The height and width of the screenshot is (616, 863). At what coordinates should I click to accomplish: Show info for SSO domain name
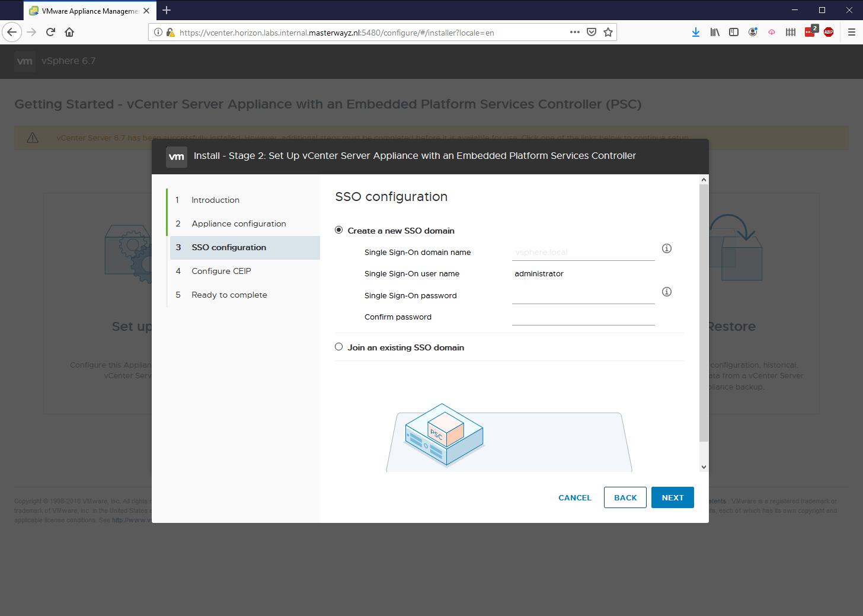667,248
